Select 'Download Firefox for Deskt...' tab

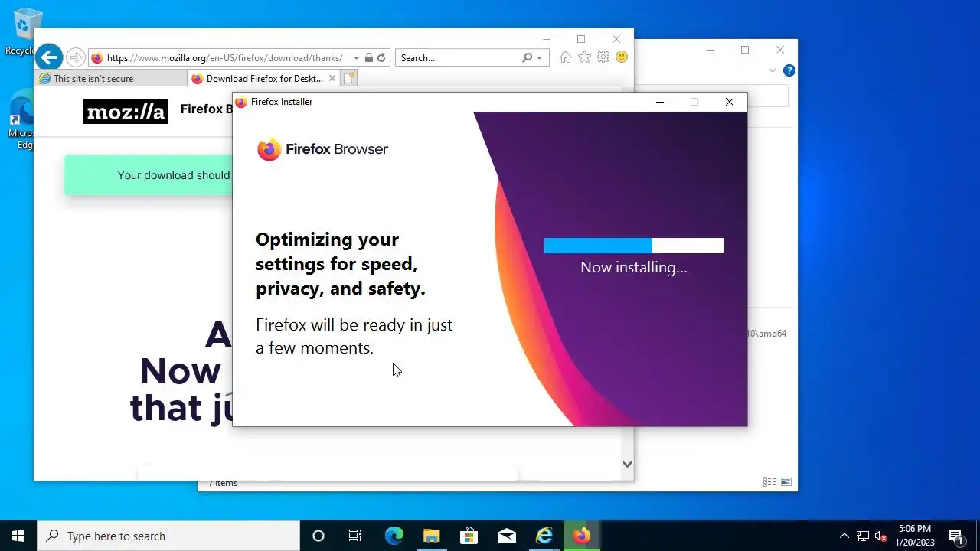pos(263,79)
